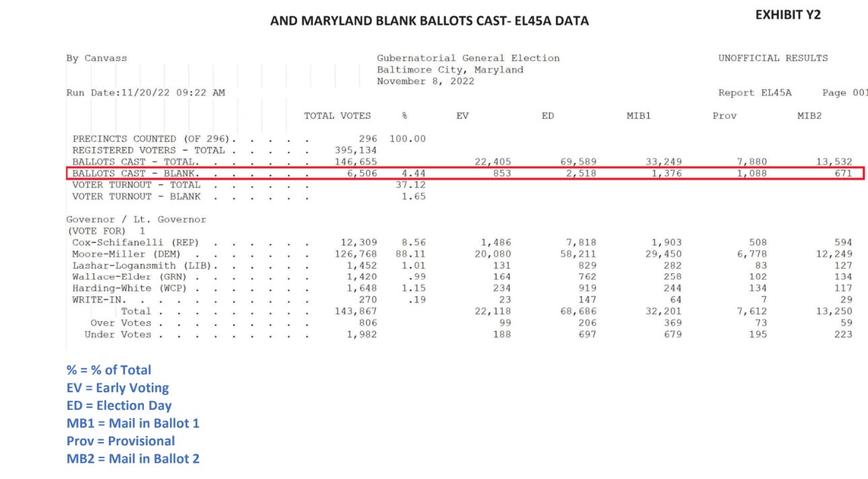This screenshot has width=868, height=479.
Task: Click legend line 'Prov = Provisional'
Action: pyautogui.click(x=121, y=441)
